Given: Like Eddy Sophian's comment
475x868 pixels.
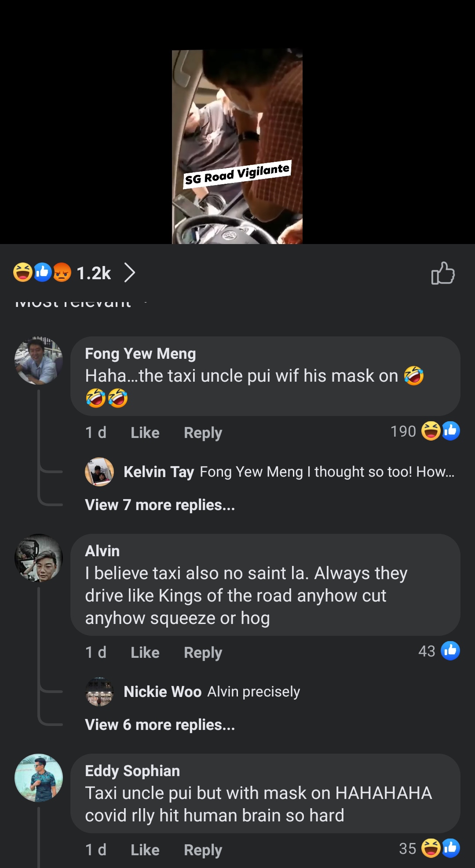Looking at the screenshot, I should tap(145, 850).
